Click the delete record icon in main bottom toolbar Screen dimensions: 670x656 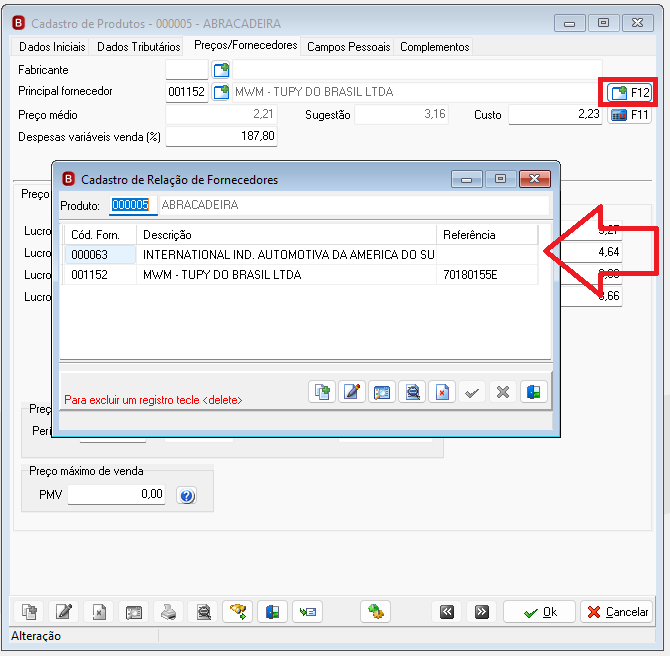[x=99, y=612]
